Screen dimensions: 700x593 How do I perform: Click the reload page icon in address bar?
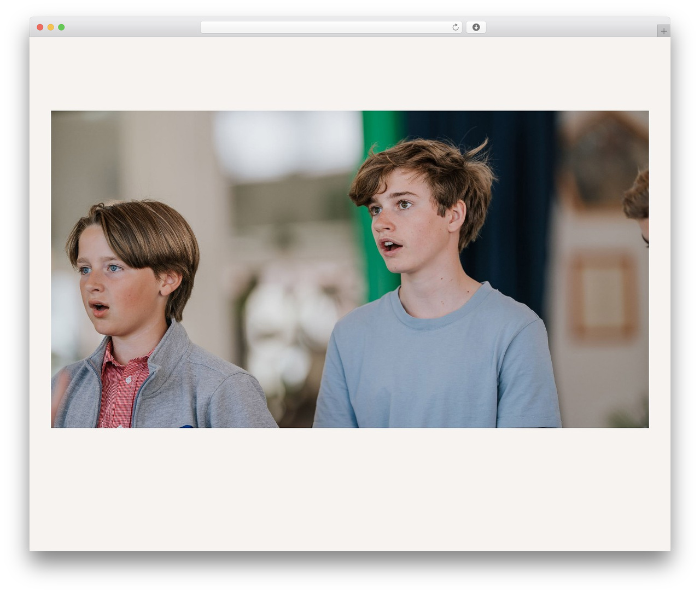point(455,27)
